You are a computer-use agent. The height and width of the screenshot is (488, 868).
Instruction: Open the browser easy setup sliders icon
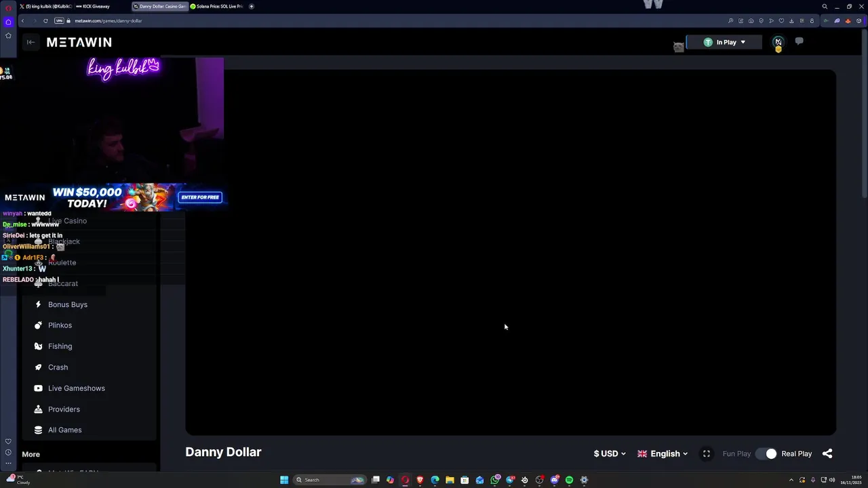(x=802, y=21)
